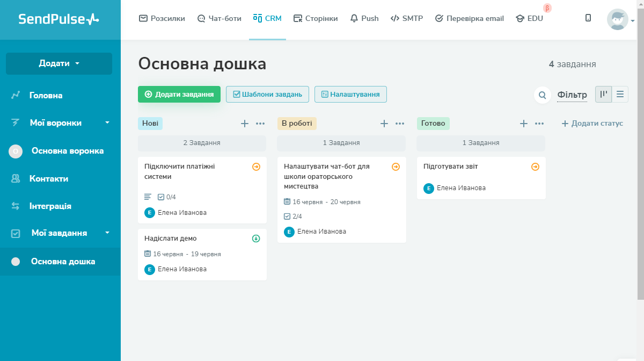Viewport: 644px width, 361px height.
Task: Click Мої завдання checkbox icon in sidebar
Action: 16,234
